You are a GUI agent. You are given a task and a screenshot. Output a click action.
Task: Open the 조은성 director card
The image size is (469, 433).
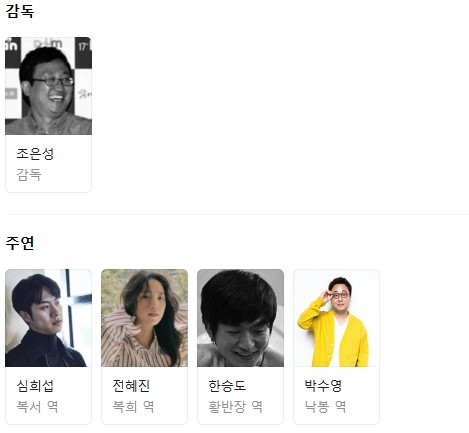48,114
